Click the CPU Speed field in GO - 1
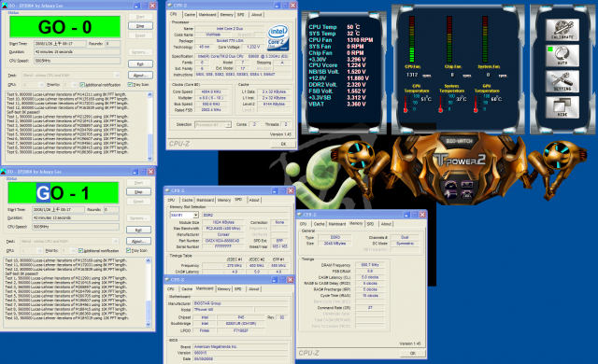The image size is (598, 364). coord(76,227)
